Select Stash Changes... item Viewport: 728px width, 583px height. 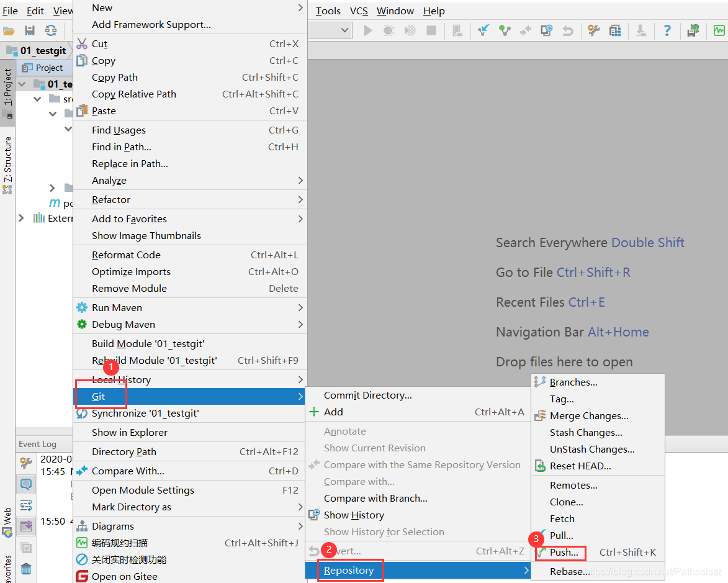point(598,433)
